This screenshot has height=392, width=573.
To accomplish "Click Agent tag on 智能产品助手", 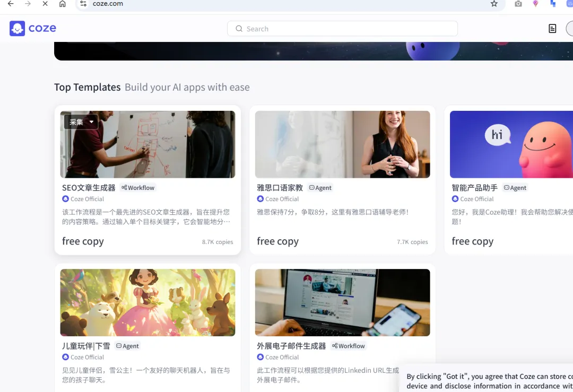I will tap(515, 188).
